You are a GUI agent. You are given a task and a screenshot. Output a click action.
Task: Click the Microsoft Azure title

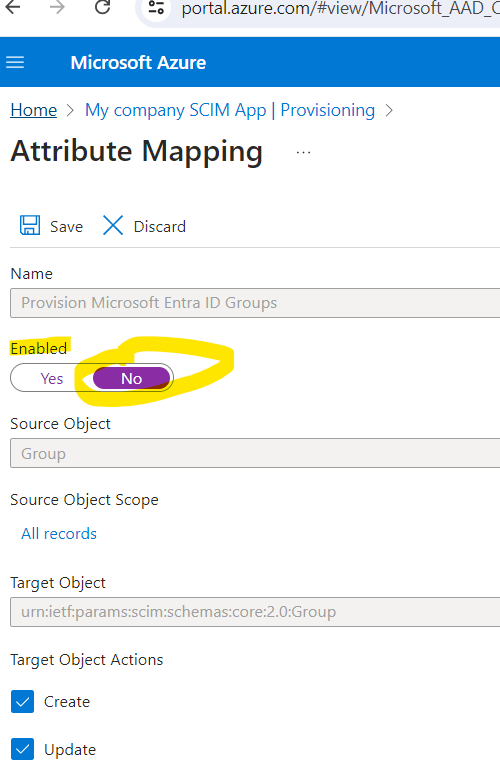click(138, 62)
